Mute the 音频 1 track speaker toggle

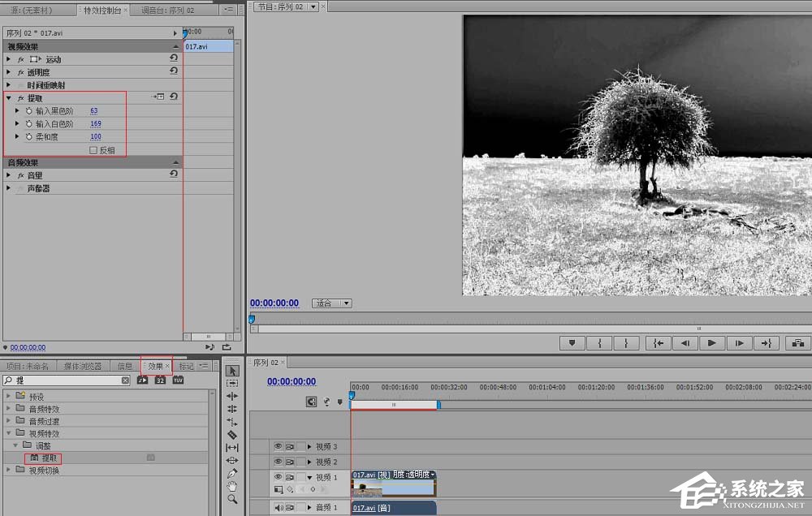click(278, 508)
